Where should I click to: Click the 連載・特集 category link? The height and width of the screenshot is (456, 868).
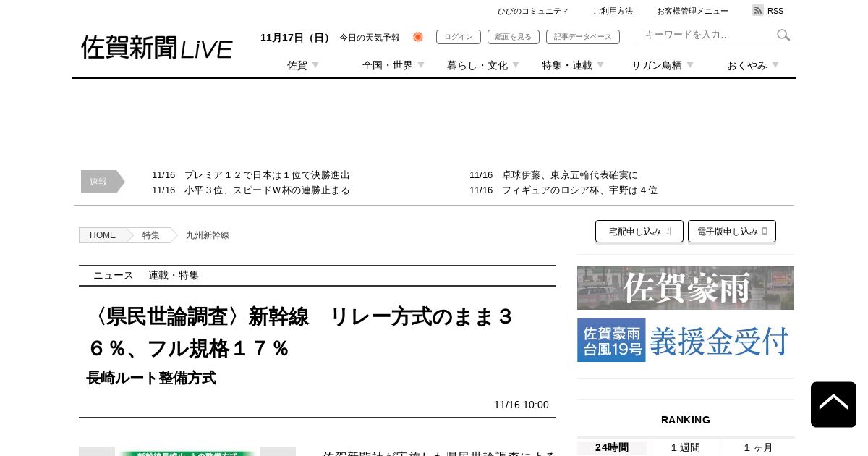coord(174,276)
